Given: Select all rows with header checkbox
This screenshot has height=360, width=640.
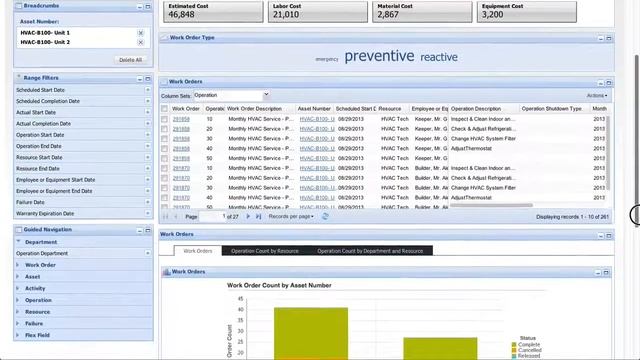Looking at the screenshot, I should (164, 109).
